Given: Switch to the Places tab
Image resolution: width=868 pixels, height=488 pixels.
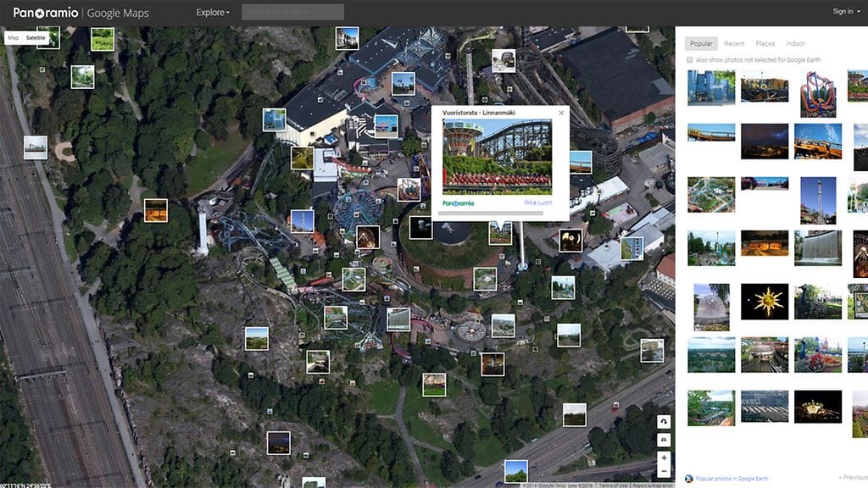Looking at the screenshot, I should tap(765, 43).
